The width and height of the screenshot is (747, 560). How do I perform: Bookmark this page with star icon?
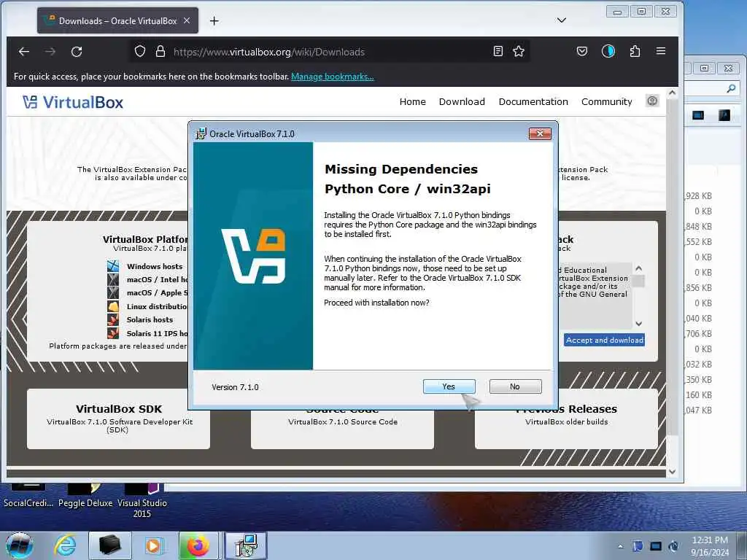(x=519, y=51)
